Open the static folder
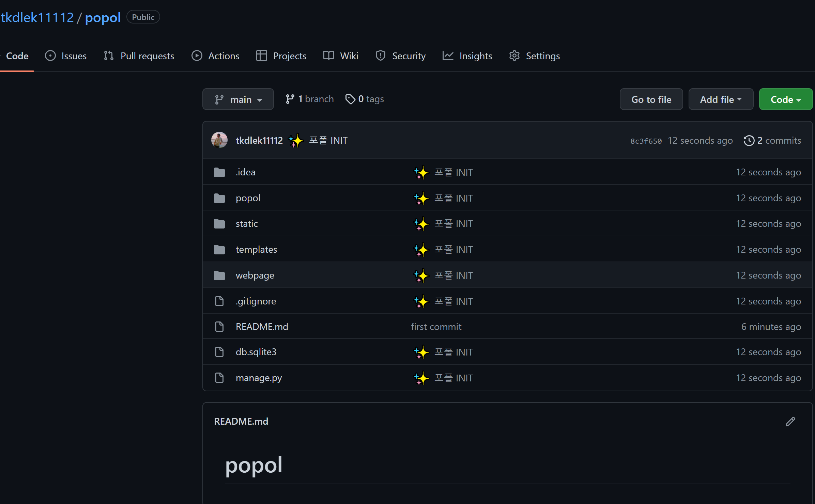The height and width of the screenshot is (504, 815). click(x=247, y=224)
